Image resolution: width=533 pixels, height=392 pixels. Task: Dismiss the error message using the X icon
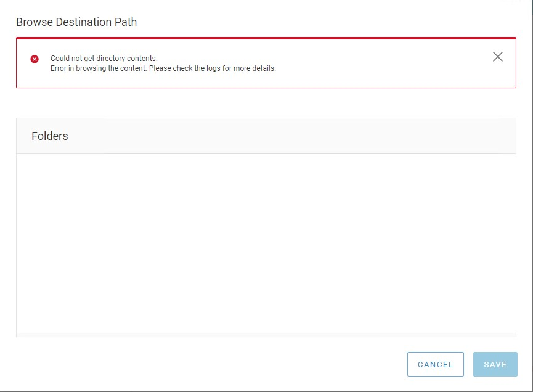point(498,57)
